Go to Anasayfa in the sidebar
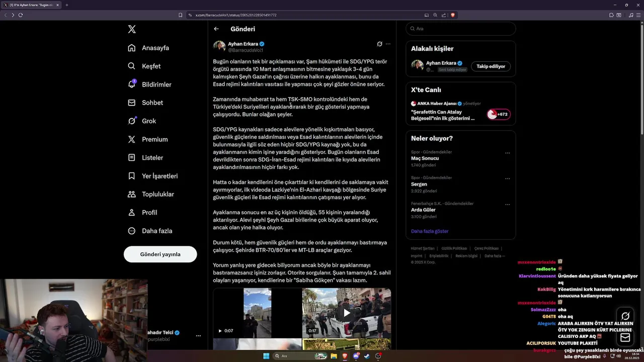644x362 pixels. 148,48
